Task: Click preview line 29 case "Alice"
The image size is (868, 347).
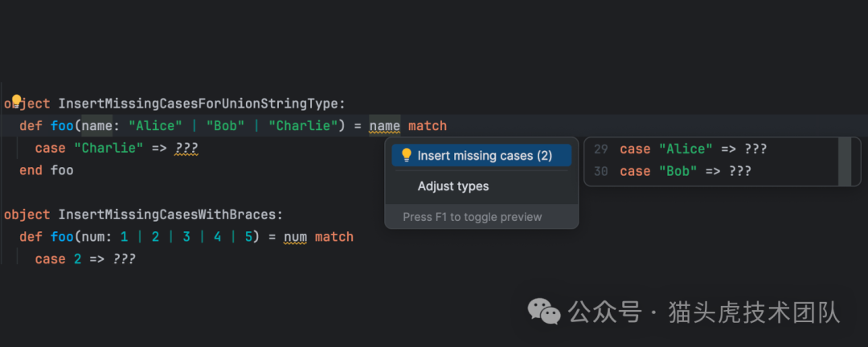Action: 692,149
